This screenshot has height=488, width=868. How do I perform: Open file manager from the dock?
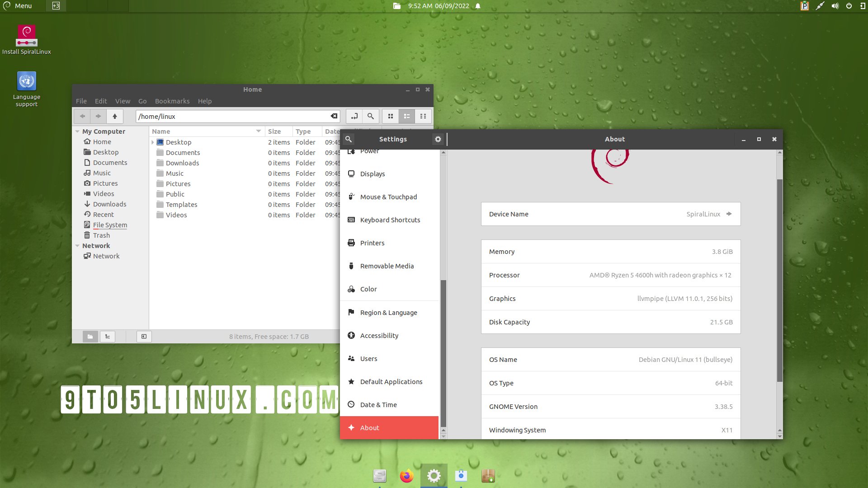tap(380, 476)
